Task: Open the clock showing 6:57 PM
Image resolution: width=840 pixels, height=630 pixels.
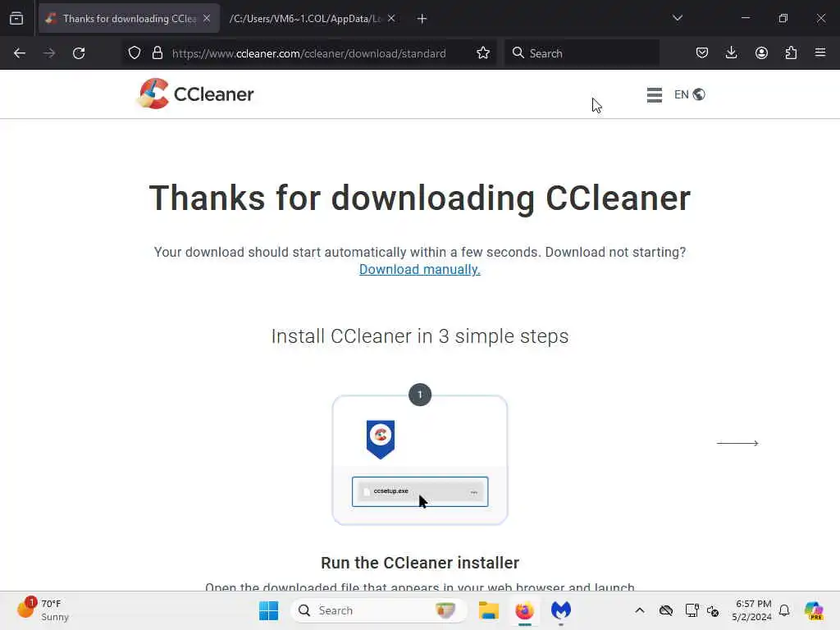Action: (752, 610)
